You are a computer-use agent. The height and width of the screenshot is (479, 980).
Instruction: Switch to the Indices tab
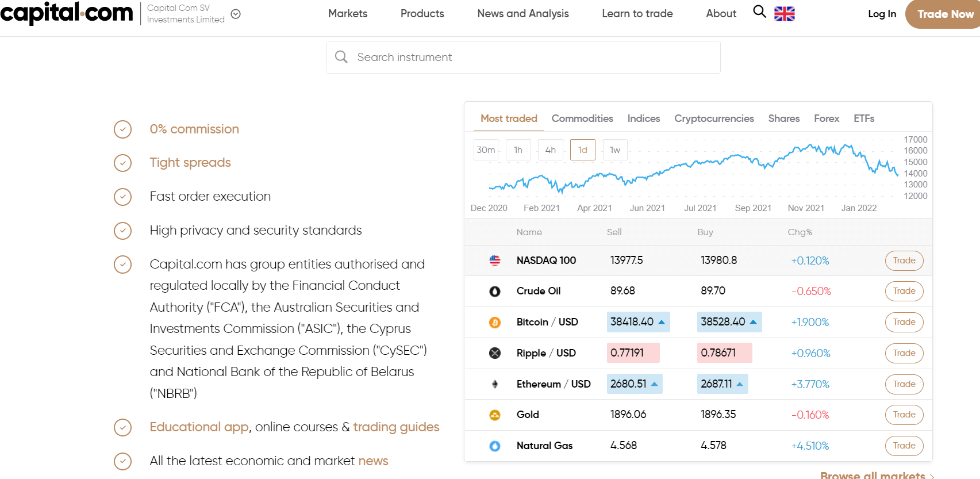644,118
